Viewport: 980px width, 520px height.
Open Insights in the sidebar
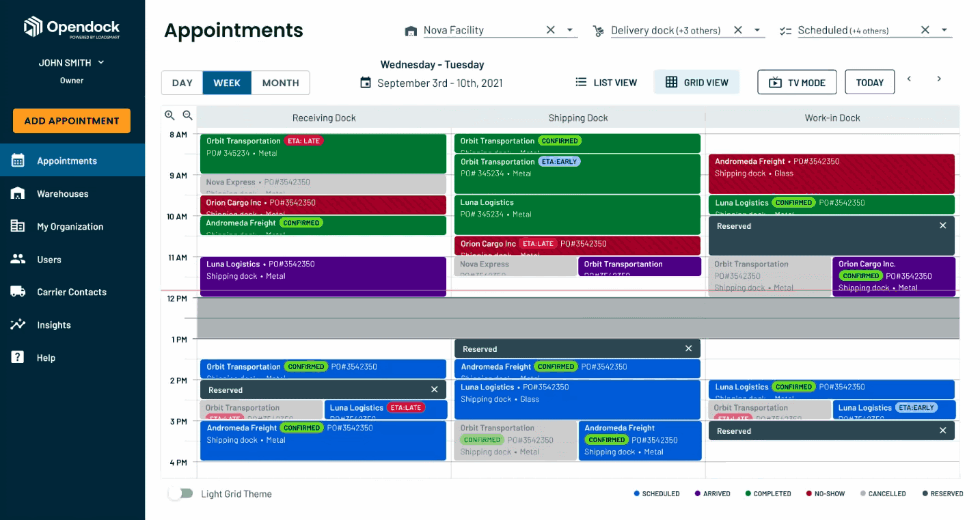coord(72,325)
